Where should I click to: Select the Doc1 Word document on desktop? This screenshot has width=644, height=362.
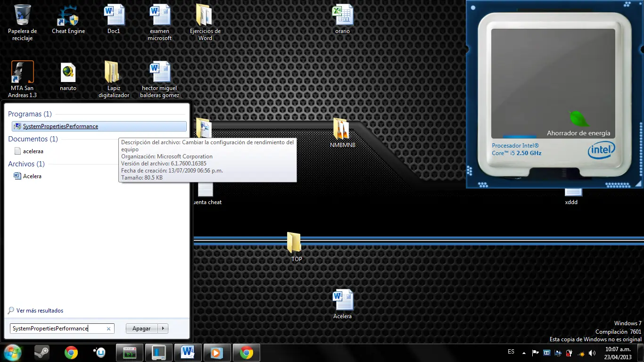click(114, 19)
